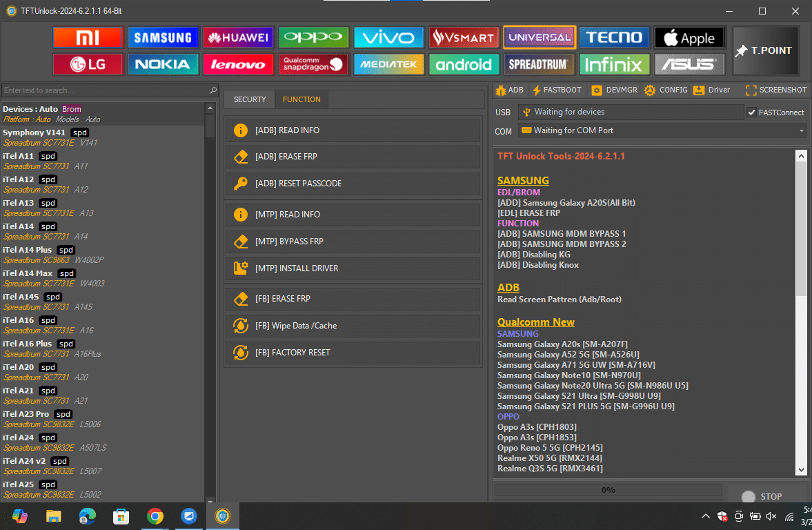Open Device Manager via the DEVMGR icon

[x=613, y=90]
